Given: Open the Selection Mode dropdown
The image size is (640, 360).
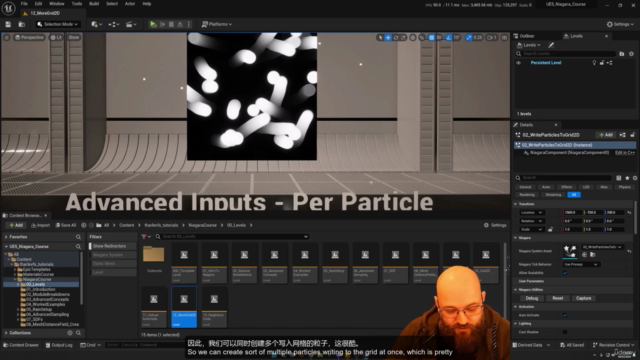Looking at the screenshot, I should (x=57, y=24).
